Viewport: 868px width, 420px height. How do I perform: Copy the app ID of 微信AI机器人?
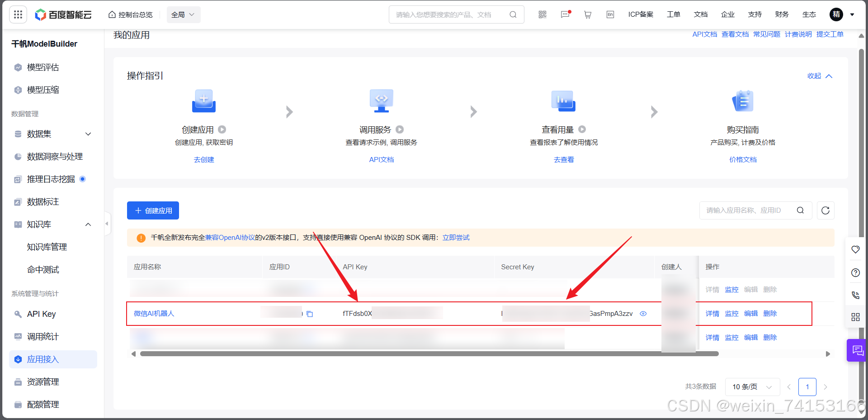click(x=310, y=314)
